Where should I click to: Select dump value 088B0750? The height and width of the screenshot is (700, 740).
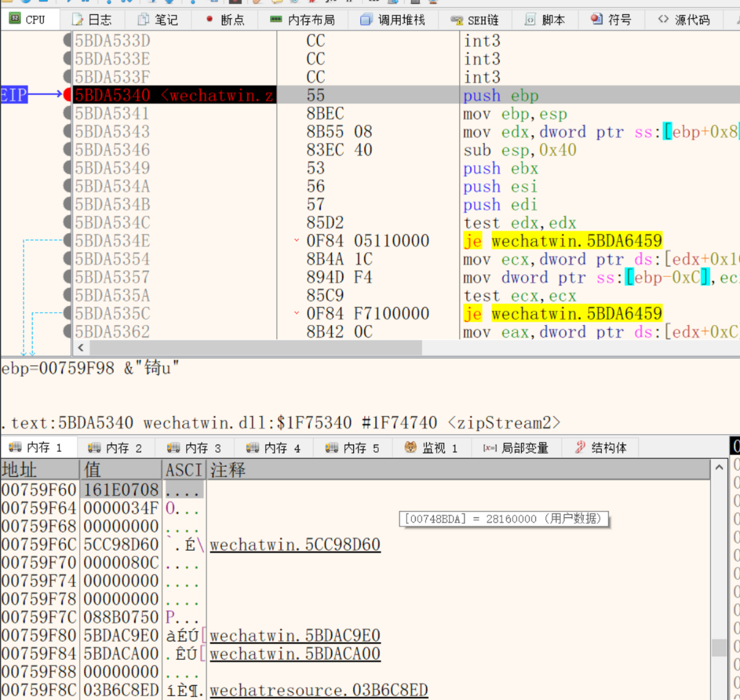pos(121,617)
